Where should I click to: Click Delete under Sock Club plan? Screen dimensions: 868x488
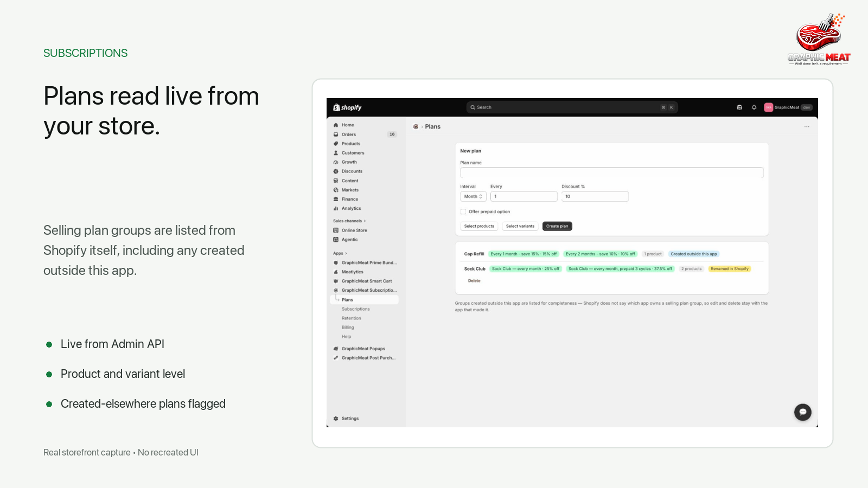point(474,281)
